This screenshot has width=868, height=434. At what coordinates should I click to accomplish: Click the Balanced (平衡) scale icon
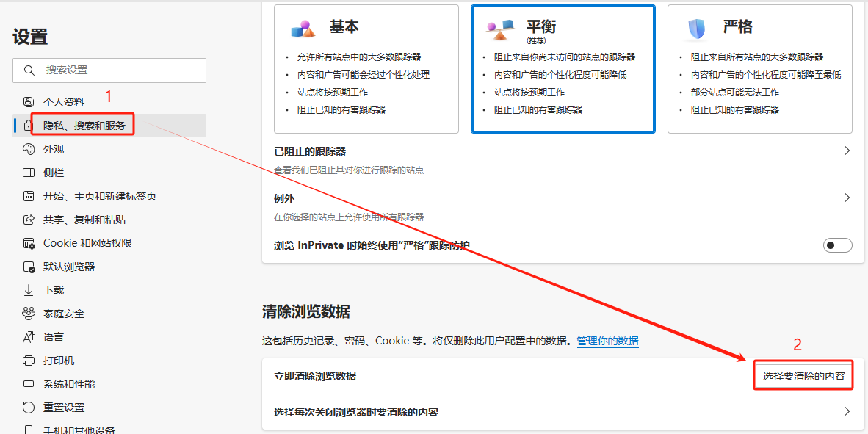click(500, 30)
